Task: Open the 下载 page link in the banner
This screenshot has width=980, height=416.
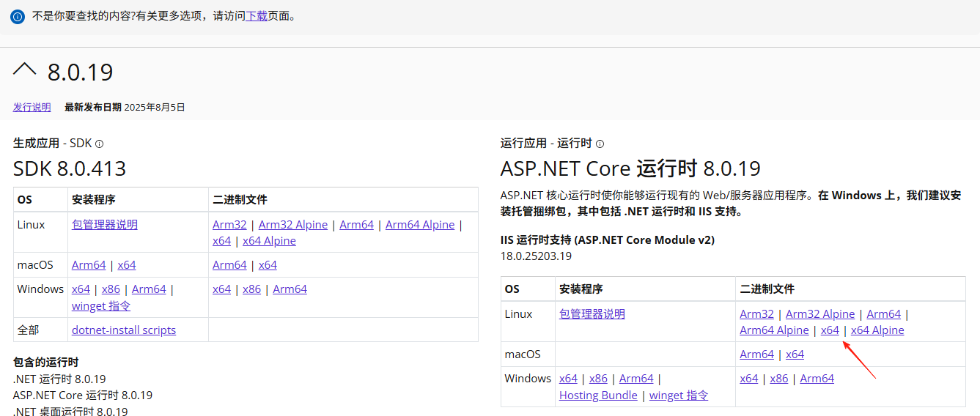Action: click(256, 15)
